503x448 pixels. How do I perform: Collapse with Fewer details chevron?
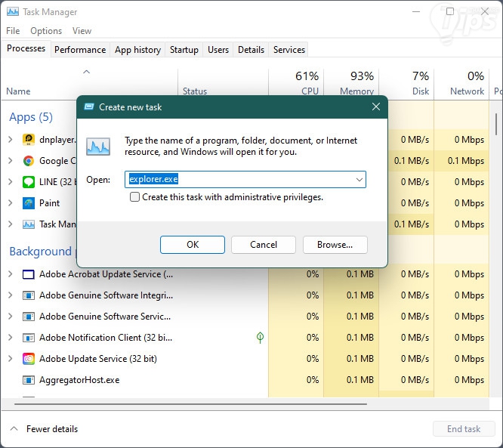coord(14,429)
